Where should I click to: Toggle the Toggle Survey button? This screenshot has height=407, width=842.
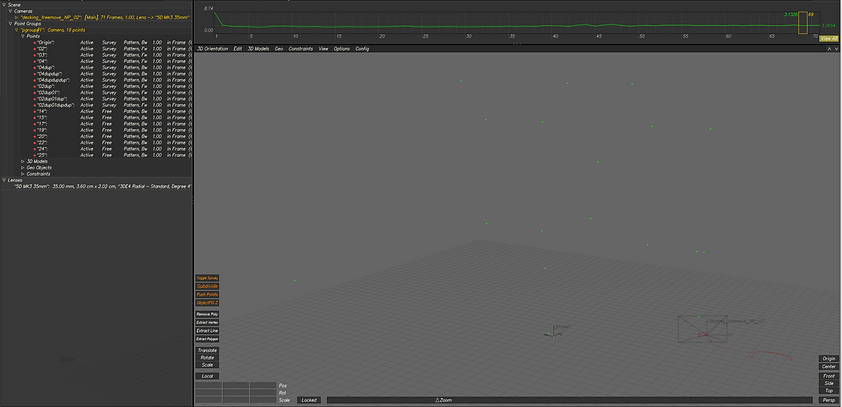tap(207, 278)
